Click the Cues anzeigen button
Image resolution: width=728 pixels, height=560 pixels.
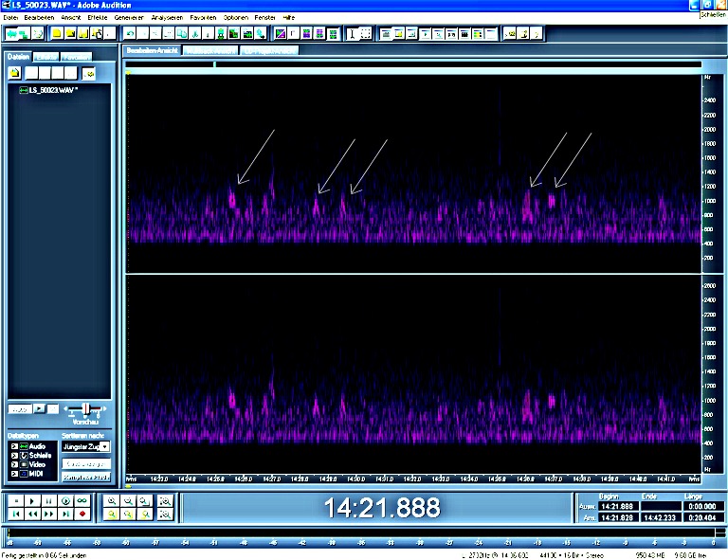coord(86,464)
